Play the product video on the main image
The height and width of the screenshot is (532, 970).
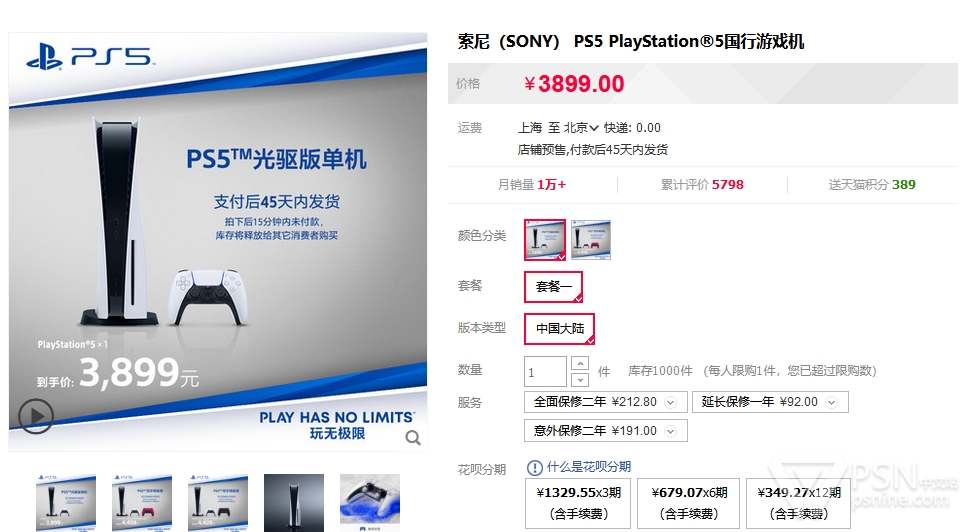pyautogui.click(x=35, y=416)
